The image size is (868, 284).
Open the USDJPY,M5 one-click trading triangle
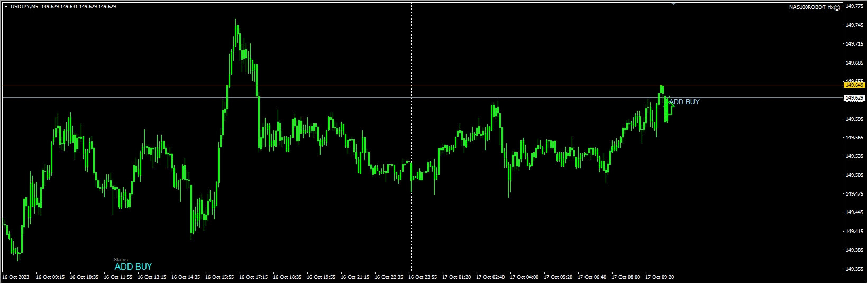[6, 7]
